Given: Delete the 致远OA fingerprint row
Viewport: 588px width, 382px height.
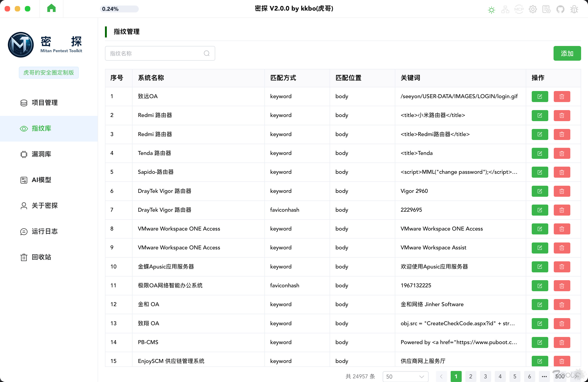Looking at the screenshot, I should tap(562, 97).
